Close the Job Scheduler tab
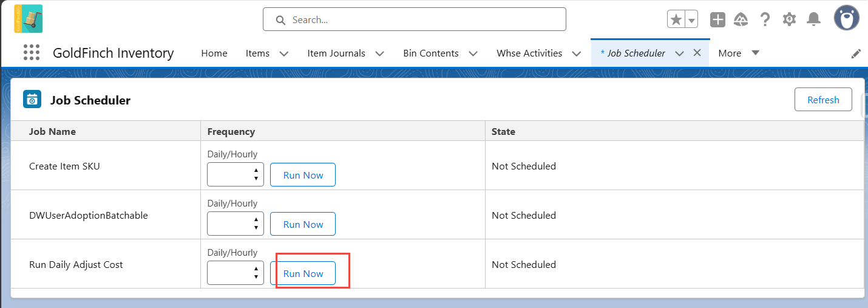 [x=697, y=53]
